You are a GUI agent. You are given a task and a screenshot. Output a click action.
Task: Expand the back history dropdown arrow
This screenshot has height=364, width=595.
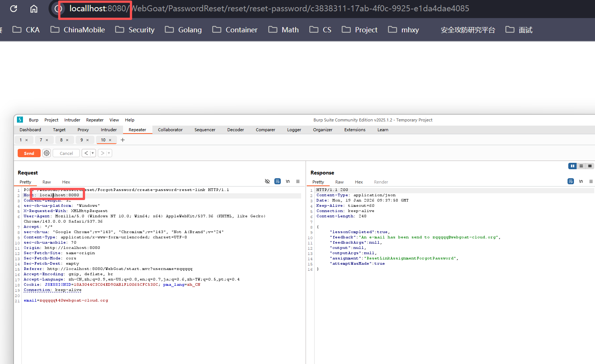pyautogui.click(x=93, y=153)
